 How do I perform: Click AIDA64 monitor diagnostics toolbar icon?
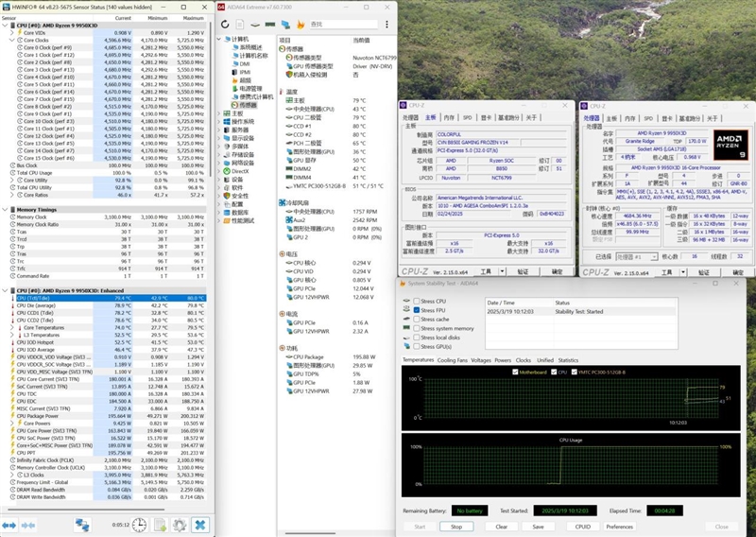click(285, 25)
